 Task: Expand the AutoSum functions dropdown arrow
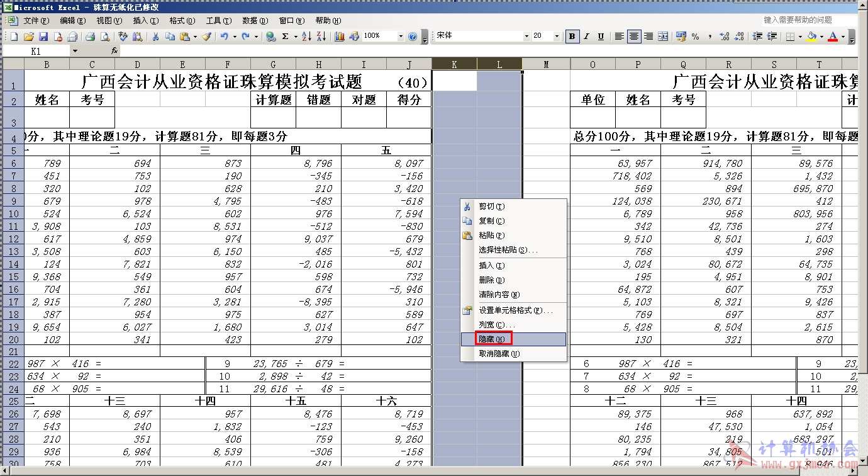pos(296,37)
